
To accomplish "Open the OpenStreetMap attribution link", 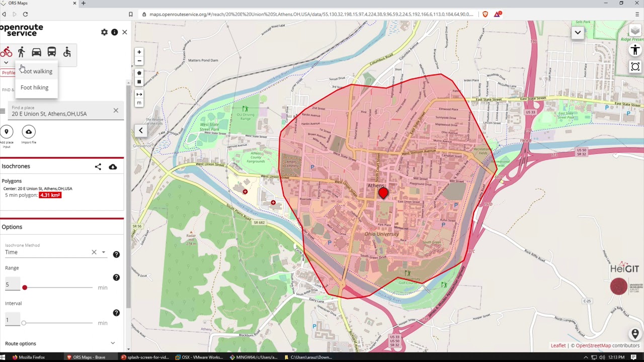I will coord(593,345).
